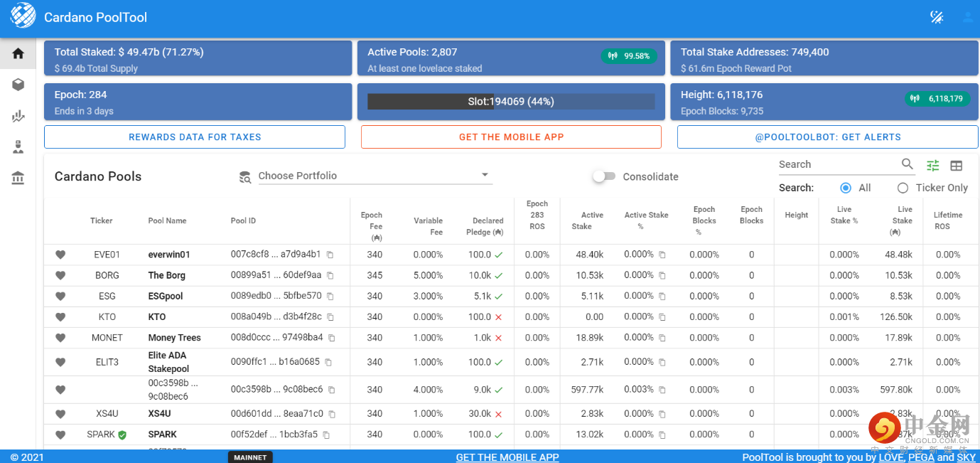Click the Slot epoch progress bar

pyautogui.click(x=511, y=102)
